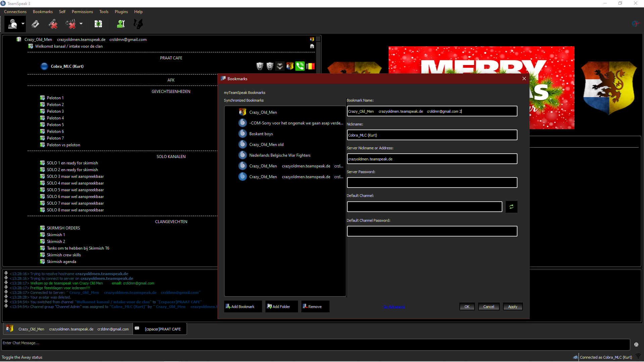Select user Cobra_MLC (Kurt) in PRAAT CAFE
The image size is (644, 362).
pos(67,66)
